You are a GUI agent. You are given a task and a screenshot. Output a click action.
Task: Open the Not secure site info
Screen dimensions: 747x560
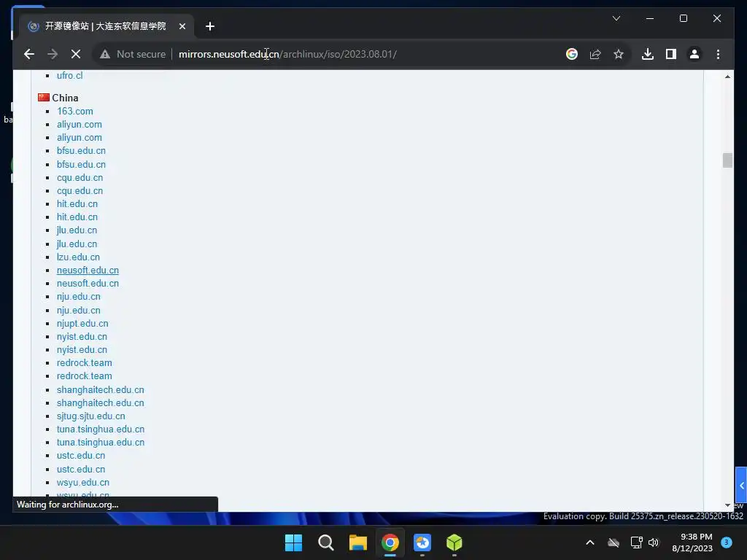coord(133,54)
